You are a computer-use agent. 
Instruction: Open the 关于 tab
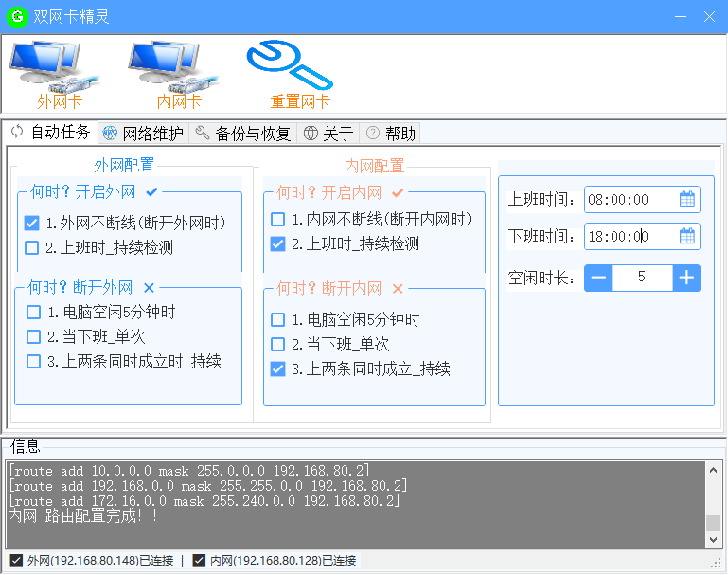[x=328, y=133]
